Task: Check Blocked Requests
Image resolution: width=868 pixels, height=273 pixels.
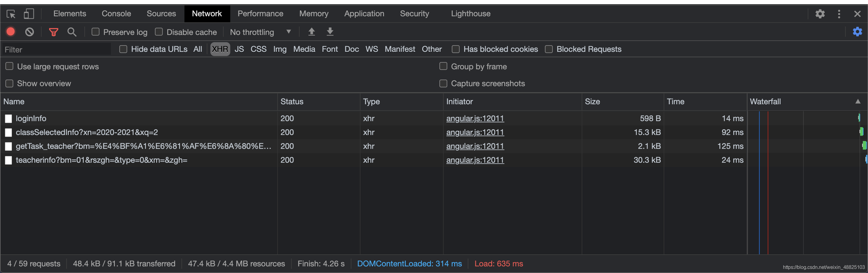Action: [549, 49]
